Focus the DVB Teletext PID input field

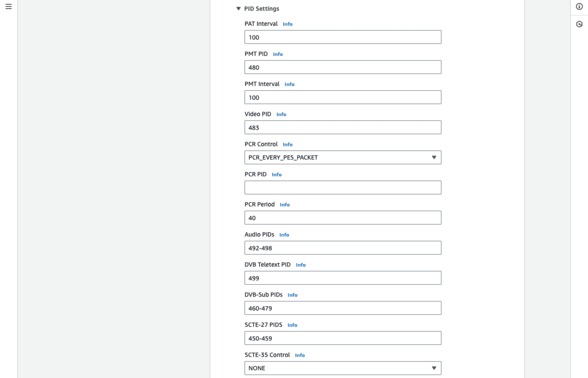343,278
